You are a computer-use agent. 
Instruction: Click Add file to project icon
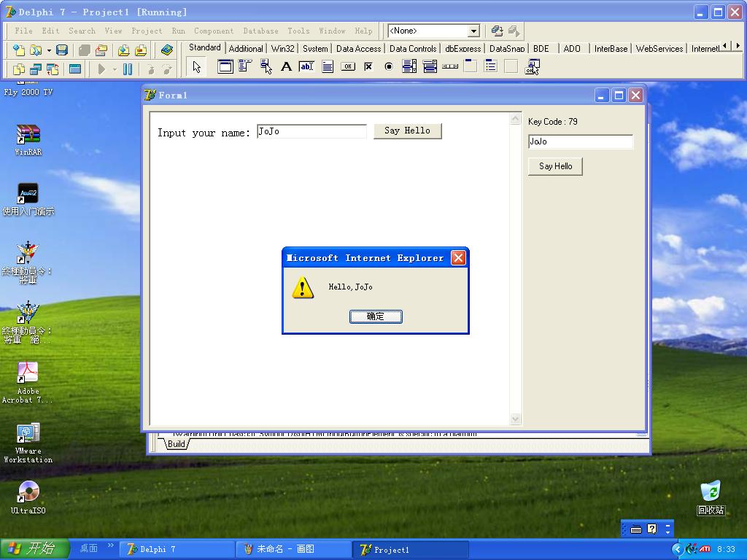(124, 50)
